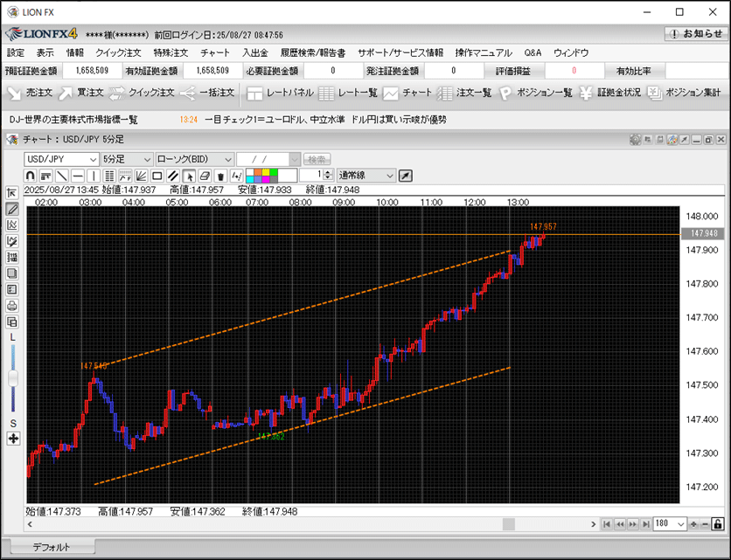The height and width of the screenshot is (560, 731).
Task: Select the magnet snap drawing tool
Action: pyautogui.click(x=31, y=176)
